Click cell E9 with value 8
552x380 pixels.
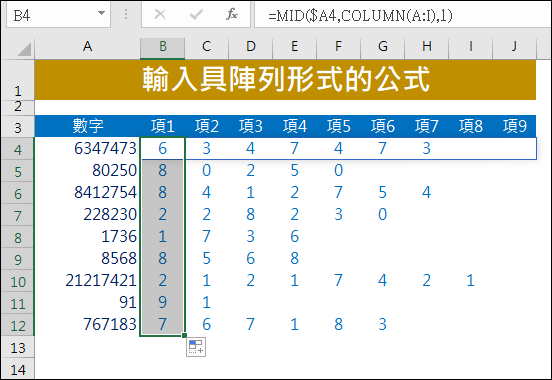294,258
